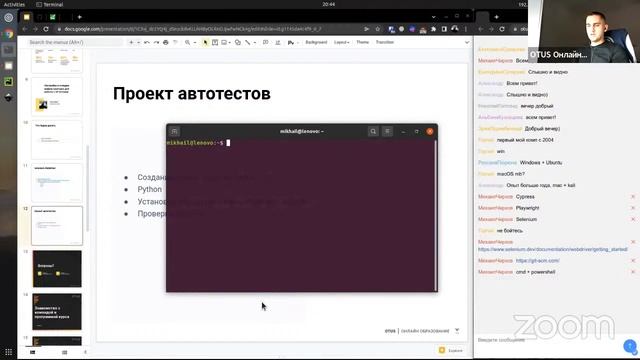This screenshot has width=640, height=360.
Task: Click the explore button at slide bottom right
Action: pyautogui.click(x=451, y=350)
